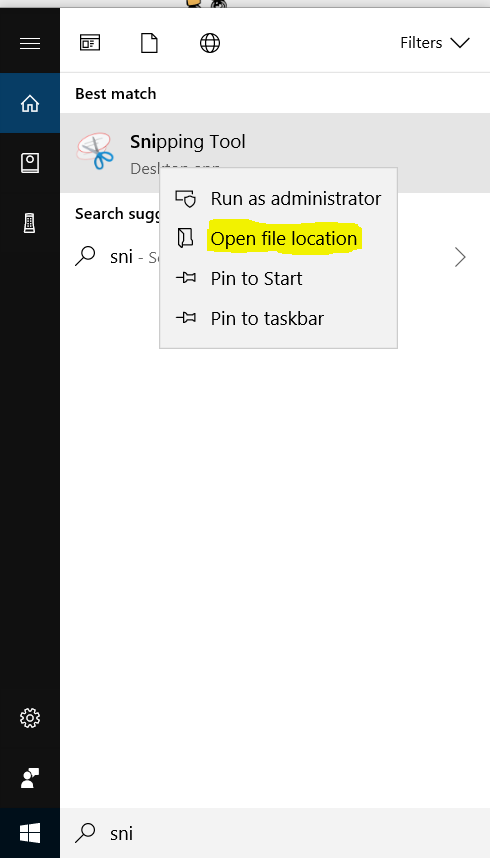Open the Settings gear icon
Image resolution: width=490 pixels, height=858 pixels.
pos(30,718)
